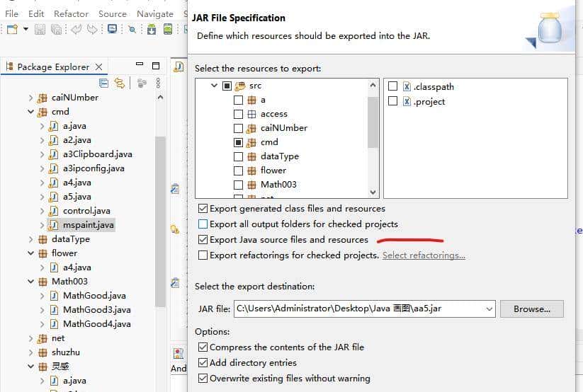Uncheck Export generated class files and resources
The image size is (583, 392).
203,209
